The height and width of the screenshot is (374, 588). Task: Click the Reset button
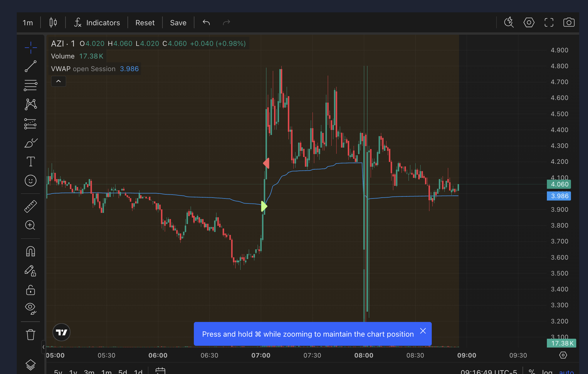pos(145,23)
